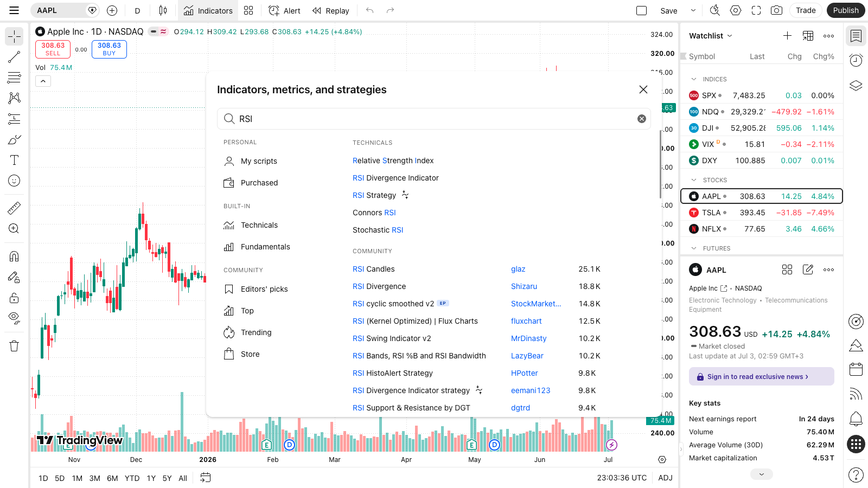This screenshot has width=868, height=488.
Task: Add Relative Strength Index indicator
Action: click(x=393, y=160)
